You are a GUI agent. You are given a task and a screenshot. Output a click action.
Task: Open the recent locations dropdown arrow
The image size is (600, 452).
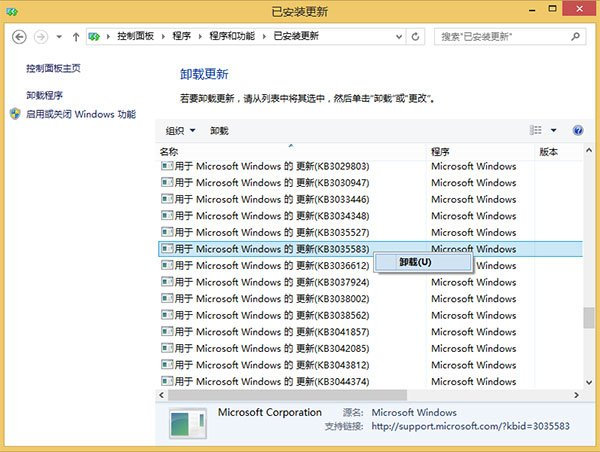tap(59, 37)
